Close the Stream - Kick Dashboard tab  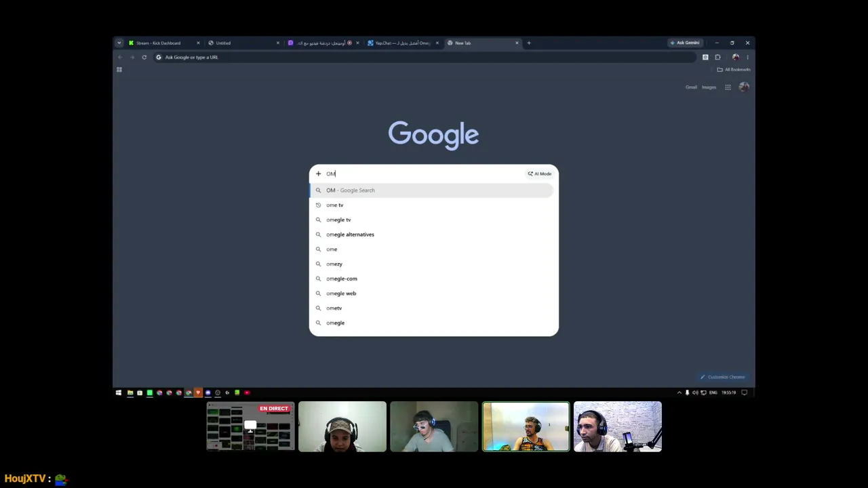point(198,43)
